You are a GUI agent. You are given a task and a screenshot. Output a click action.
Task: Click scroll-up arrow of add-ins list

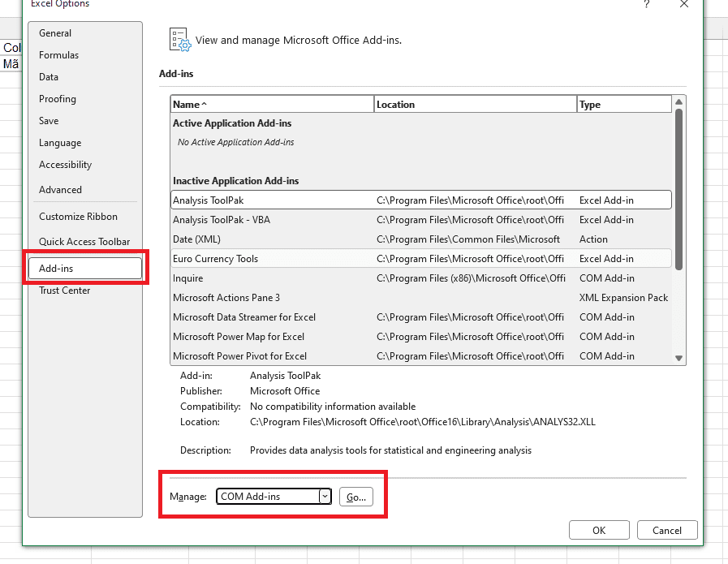point(678,101)
